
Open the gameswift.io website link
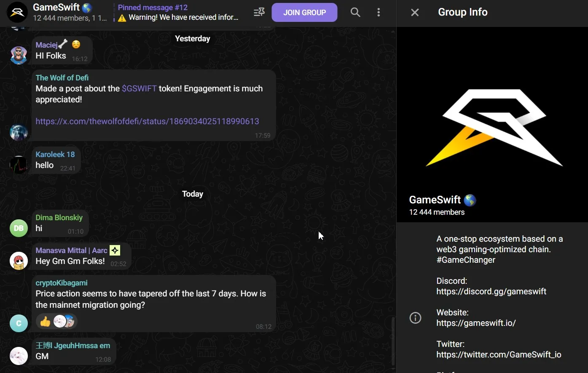(476, 323)
